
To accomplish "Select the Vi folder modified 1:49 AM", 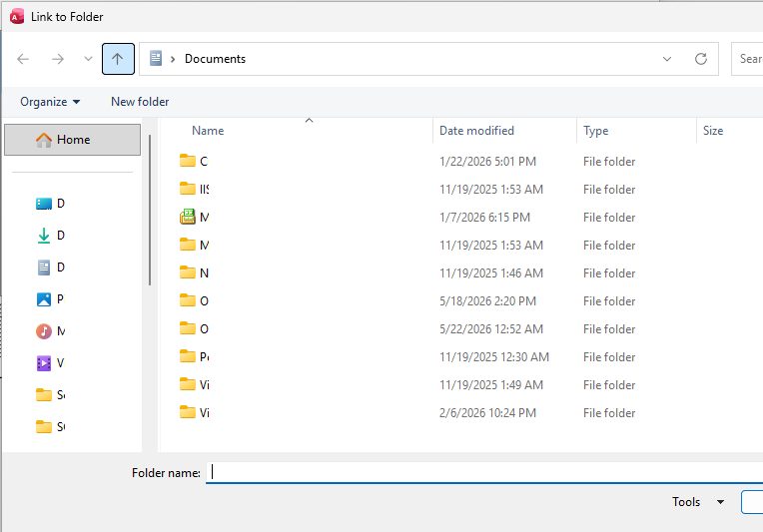I will pyautogui.click(x=194, y=384).
